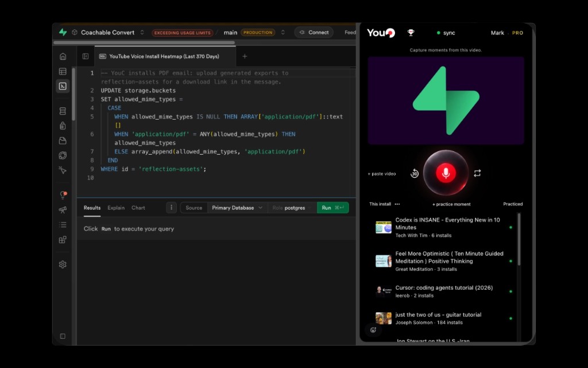Click the 'This install' label
The width and height of the screenshot is (588, 368).
(x=380, y=204)
